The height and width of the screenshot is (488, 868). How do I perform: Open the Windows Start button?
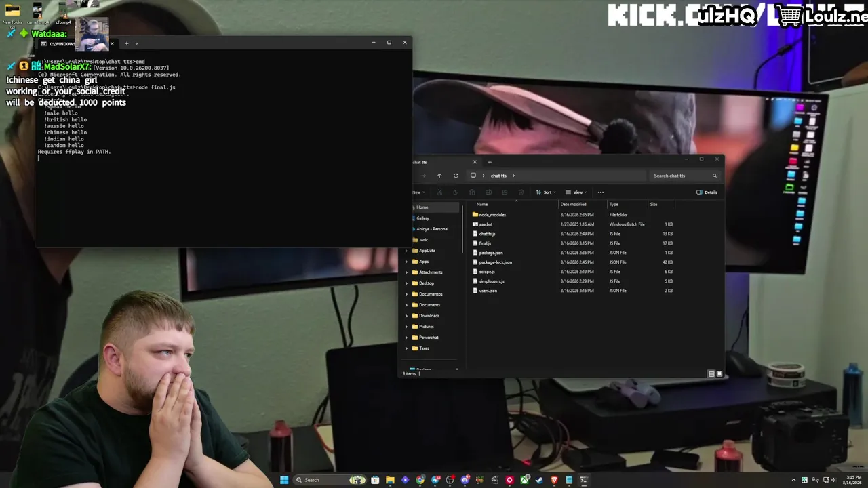pyautogui.click(x=284, y=480)
